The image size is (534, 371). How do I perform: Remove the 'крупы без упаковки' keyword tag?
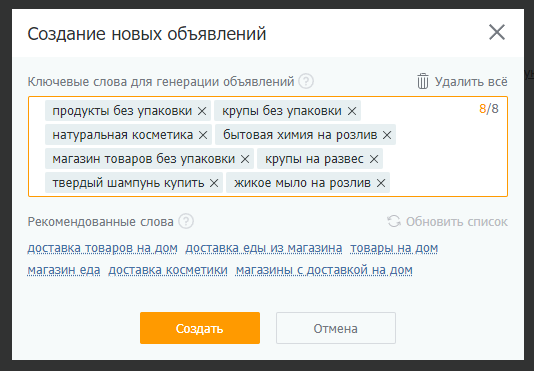coord(352,111)
